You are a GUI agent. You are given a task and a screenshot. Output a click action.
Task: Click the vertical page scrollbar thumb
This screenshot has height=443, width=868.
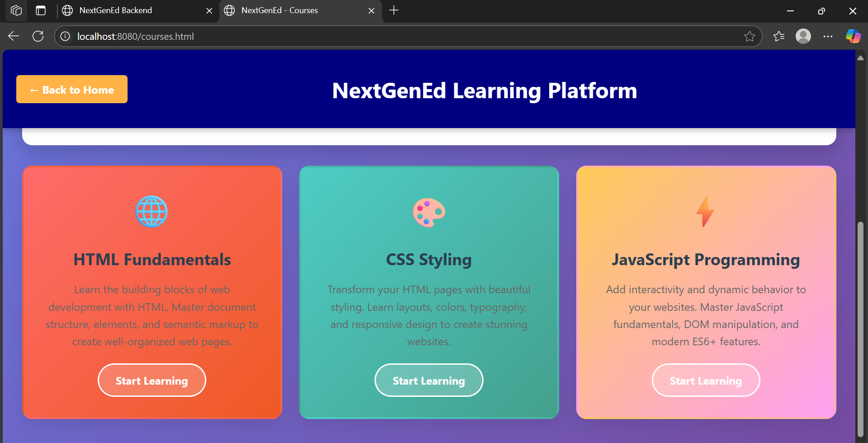pos(860,329)
